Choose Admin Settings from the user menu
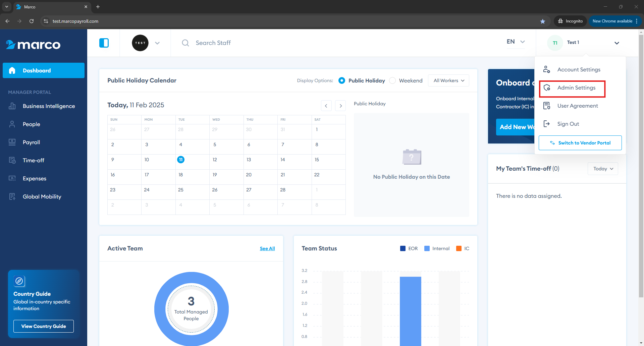The width and height of the screenshot is (644, 346). 576,88
